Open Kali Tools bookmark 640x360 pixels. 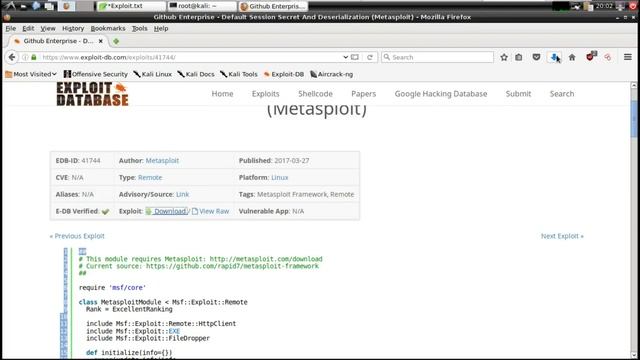[x=239, y=74]
